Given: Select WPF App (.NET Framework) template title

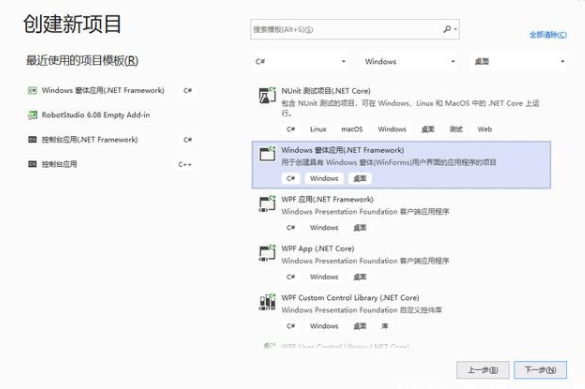Looking at the screenshot, I should pos(327,200).
